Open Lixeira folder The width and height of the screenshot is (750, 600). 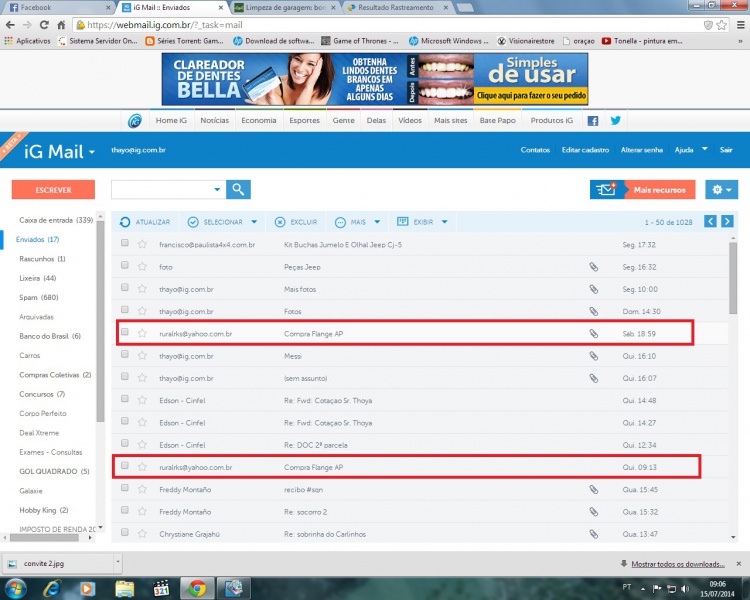(x=37, y=278)
